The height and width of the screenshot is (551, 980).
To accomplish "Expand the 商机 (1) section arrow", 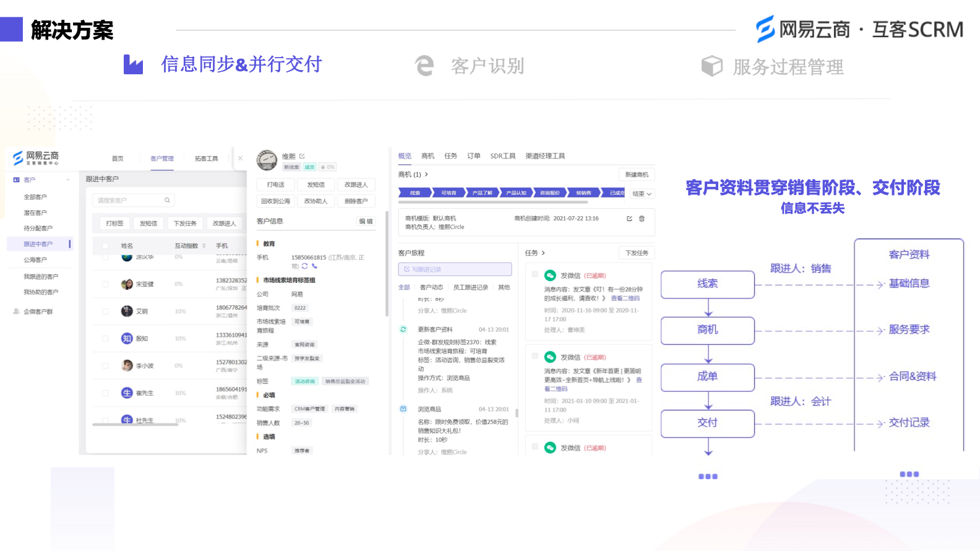I will [426, 175].
